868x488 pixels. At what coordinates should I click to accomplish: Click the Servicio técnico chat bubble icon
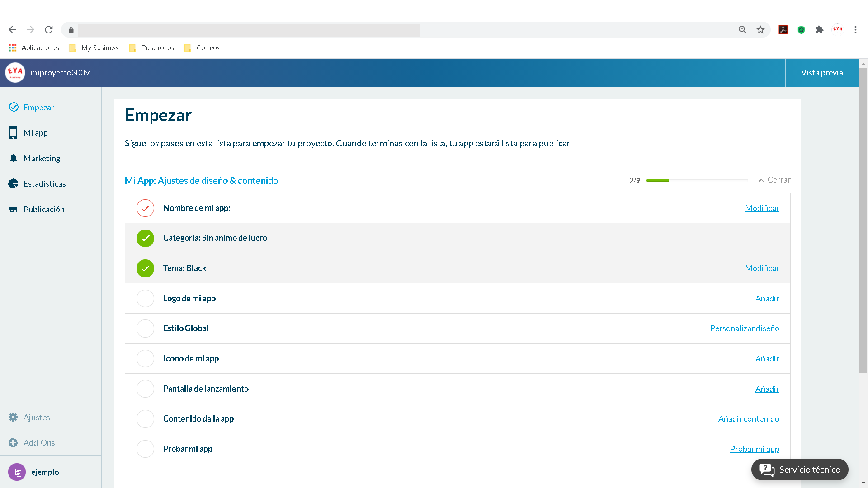767,469
